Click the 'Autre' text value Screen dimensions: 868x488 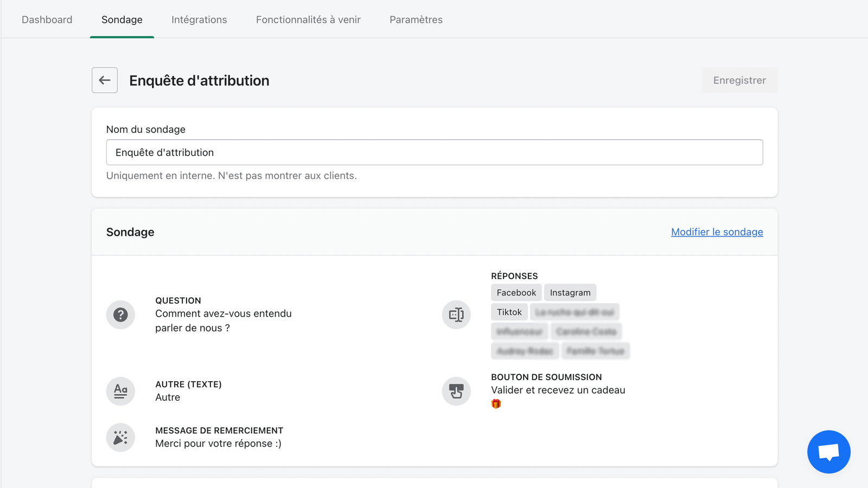coord(168,397)
